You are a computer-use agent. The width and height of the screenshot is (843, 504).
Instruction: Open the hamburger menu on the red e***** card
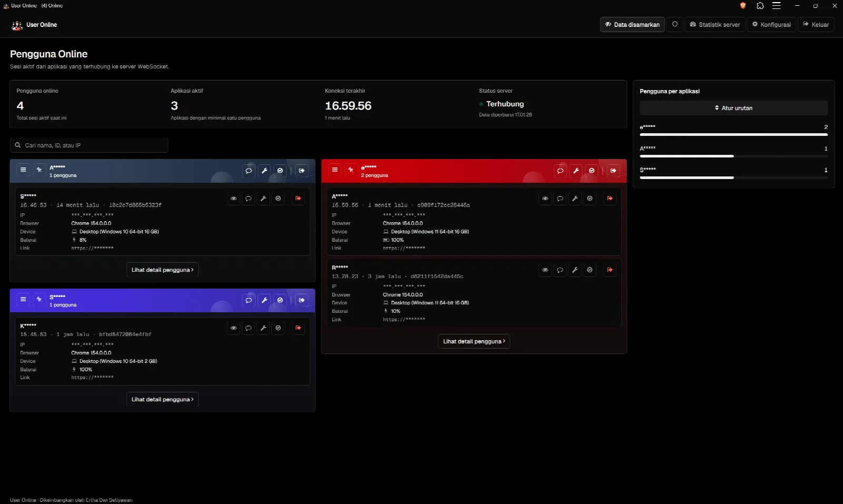(x=335, y=170)
